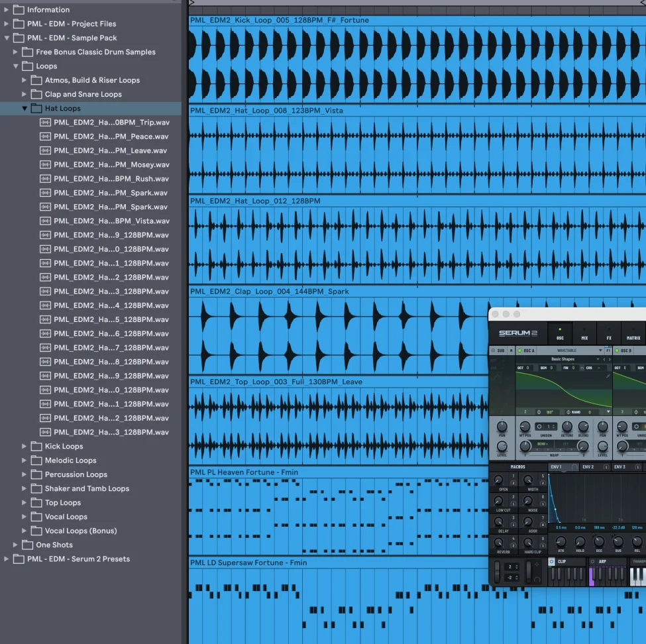Select the PML_EDM2_Ha...PM_Peace.wav sample
This screenshot has height=644, width=646.
tap(104, 136)
